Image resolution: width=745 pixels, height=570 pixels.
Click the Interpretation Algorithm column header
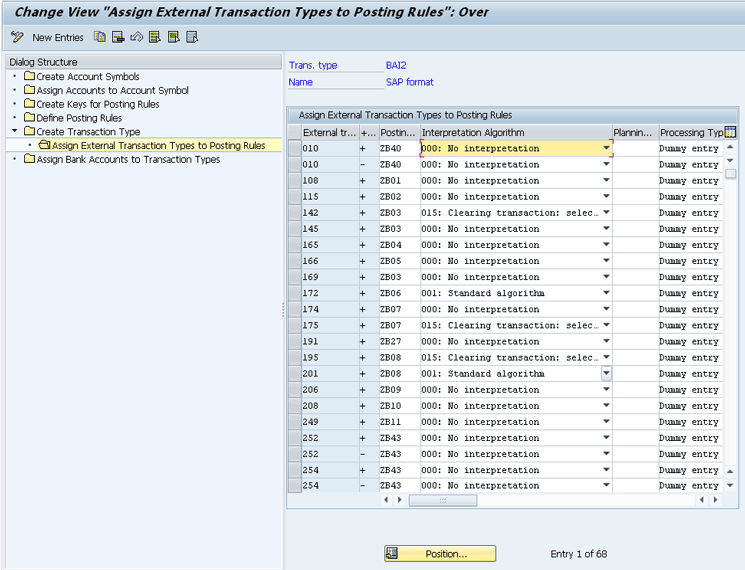516,133
